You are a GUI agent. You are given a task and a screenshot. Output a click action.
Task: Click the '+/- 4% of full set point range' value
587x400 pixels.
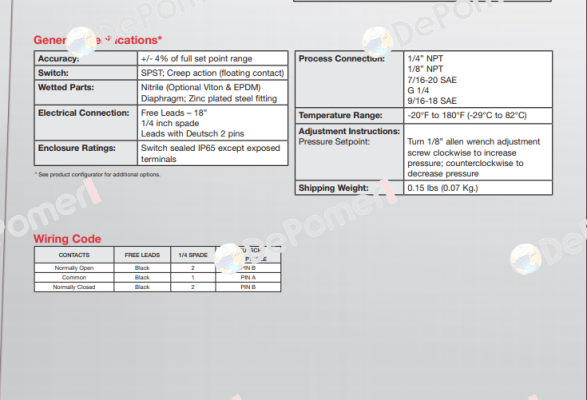[197, 59]
